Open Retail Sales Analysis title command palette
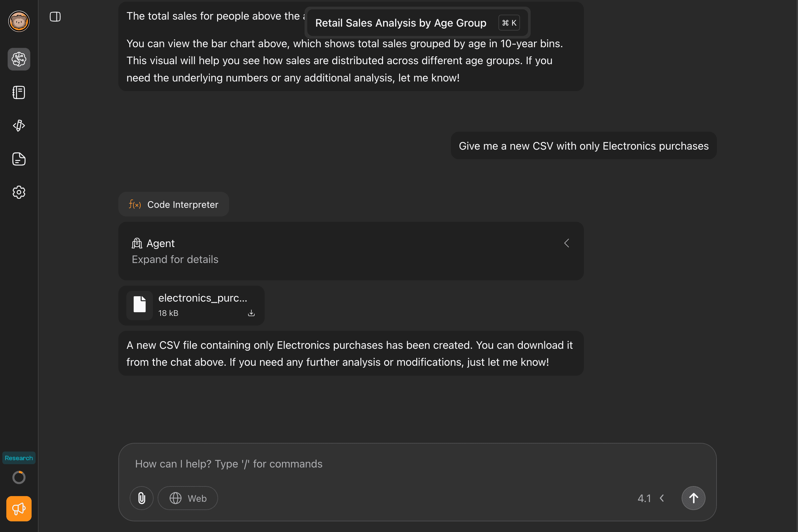Image resolution: width=798 pixels, height=532 pixels. (417, 23)
